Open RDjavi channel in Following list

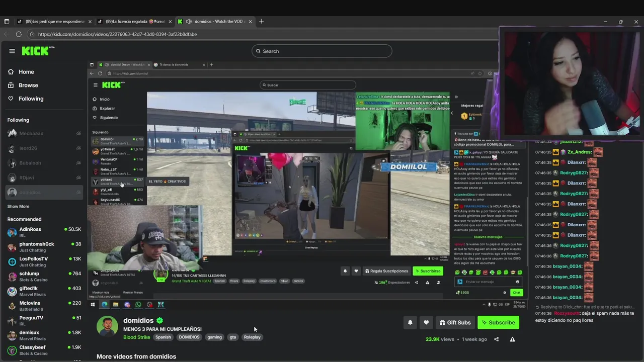coord(44,177)
